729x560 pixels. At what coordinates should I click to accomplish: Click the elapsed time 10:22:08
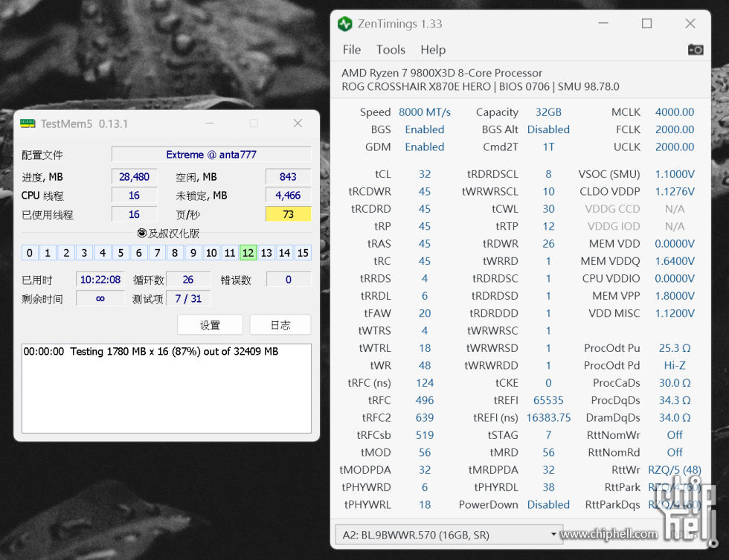click(100, 280)
